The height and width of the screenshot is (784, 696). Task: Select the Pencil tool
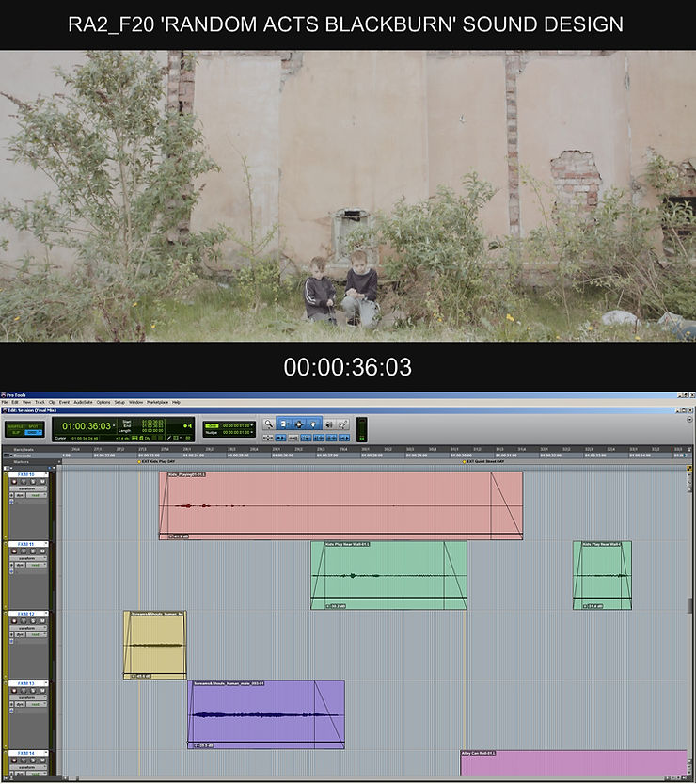point(343,424)
